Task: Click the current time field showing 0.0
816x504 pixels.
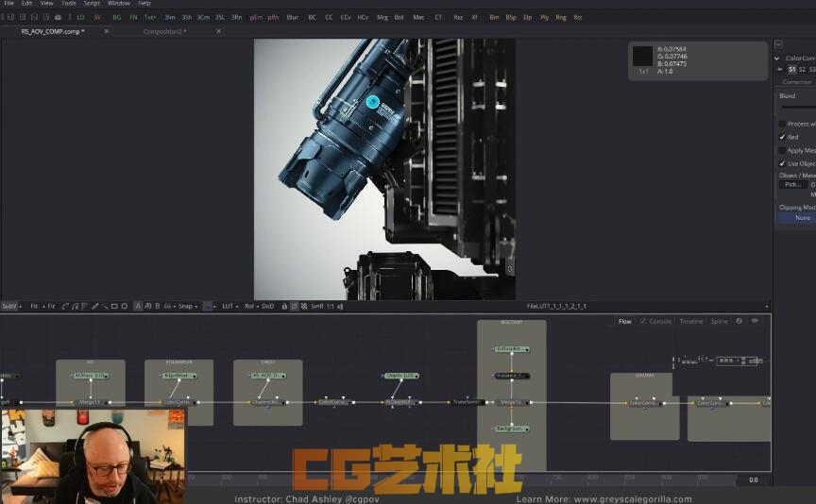Action: coord(753,480)
